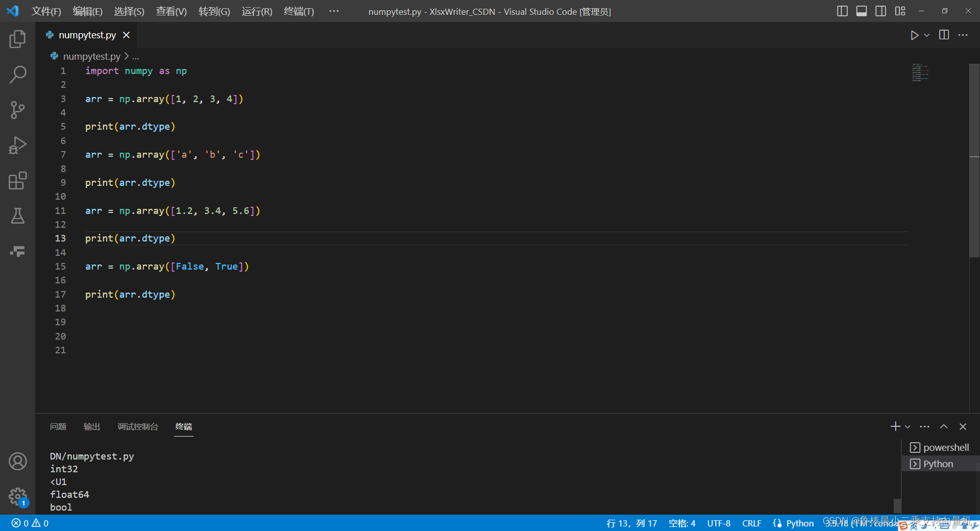This screenshot has height=531, width=980.
Task: Open the Testing flask view
Action: pos(17,216)
